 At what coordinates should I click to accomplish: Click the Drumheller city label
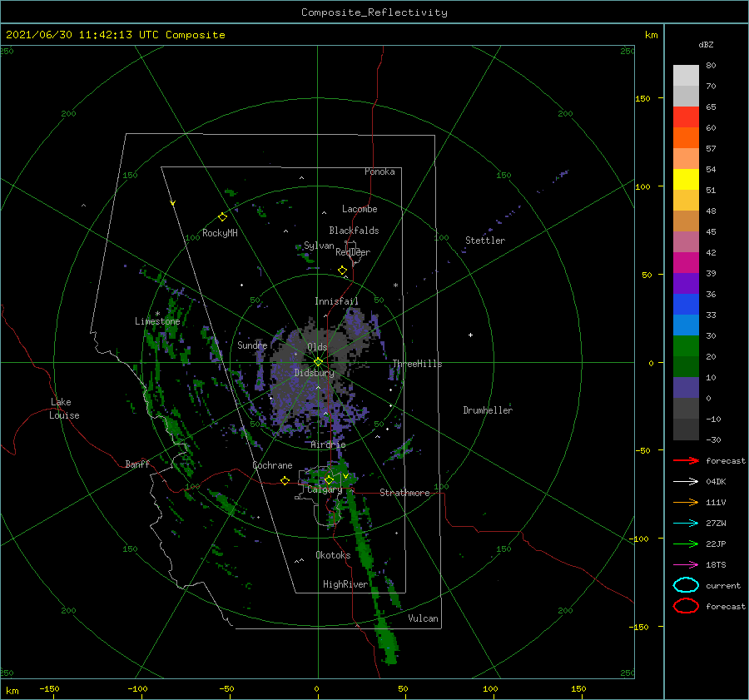tap(488, 410)
